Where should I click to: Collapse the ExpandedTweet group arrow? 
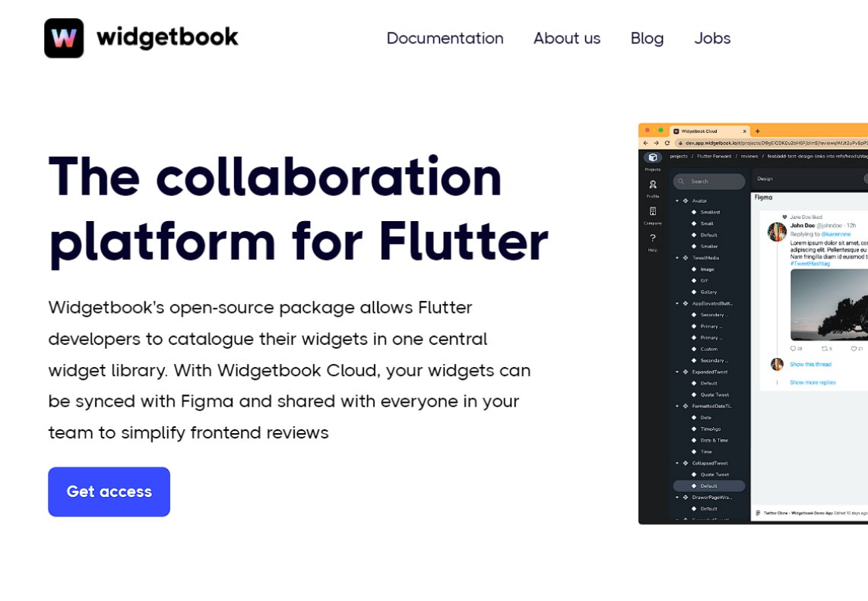(x=677, y=372)
